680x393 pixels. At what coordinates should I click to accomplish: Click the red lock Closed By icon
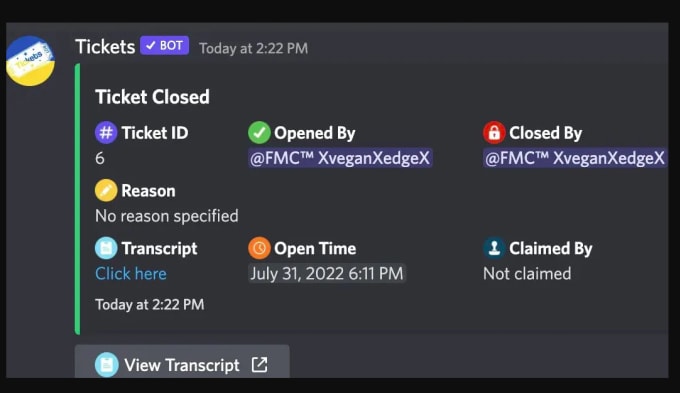click(x=494, y=133)
